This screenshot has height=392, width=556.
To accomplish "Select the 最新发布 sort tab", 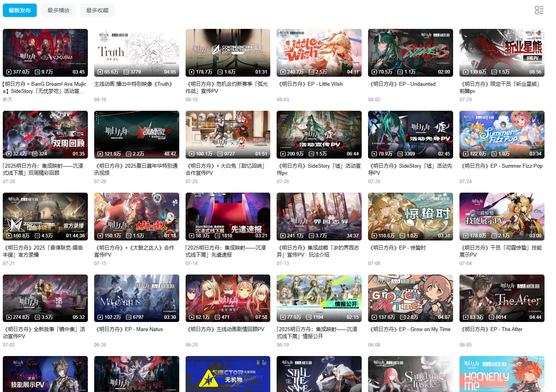I will point(20,10).
